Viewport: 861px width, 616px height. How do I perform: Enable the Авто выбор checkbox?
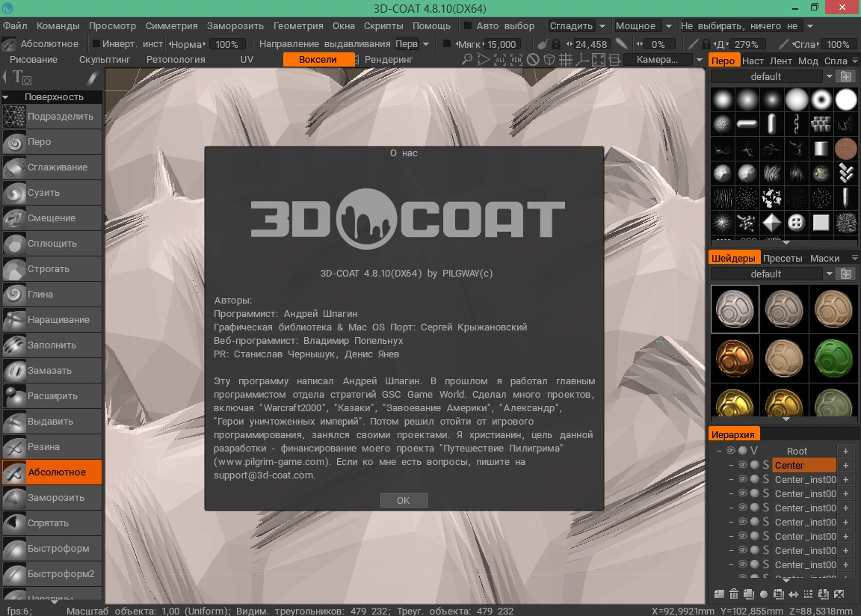pyautogui.click(x=468, y=26)
